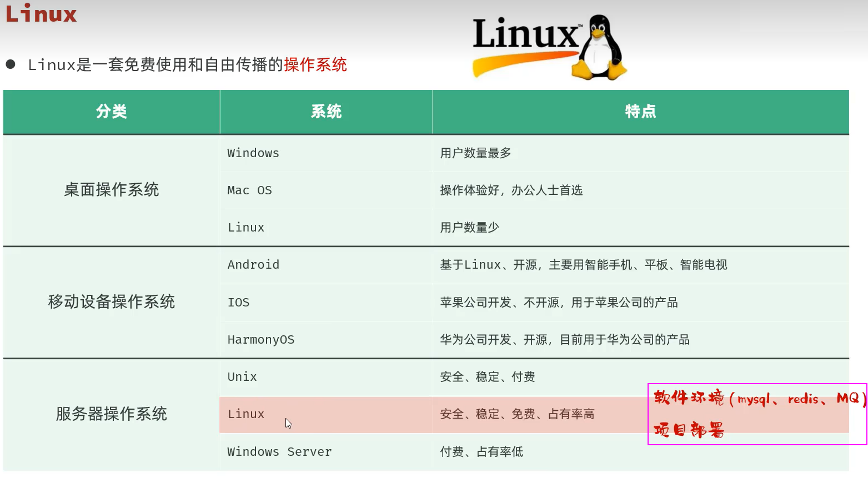Select the 系统 column header
Screen dimensions: 868x478
click(x=326, y=112)
